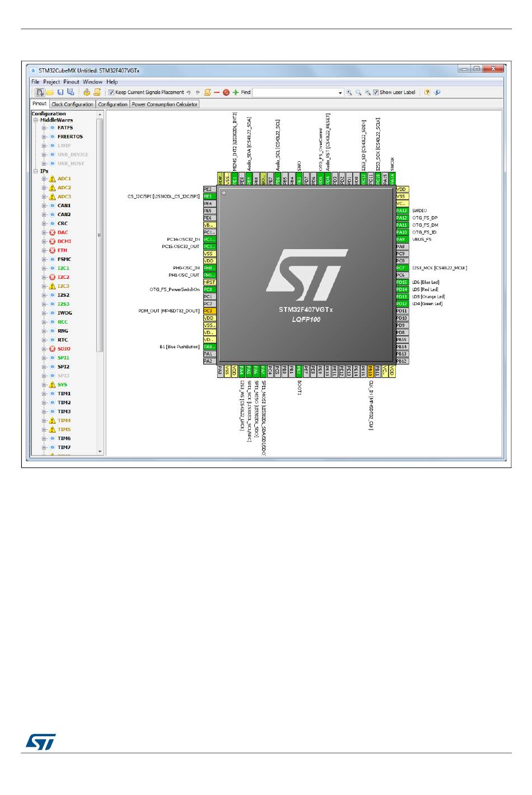532x795 pixels.
Task: Open the Find combo box dropdown arrow
Action: 340,93
